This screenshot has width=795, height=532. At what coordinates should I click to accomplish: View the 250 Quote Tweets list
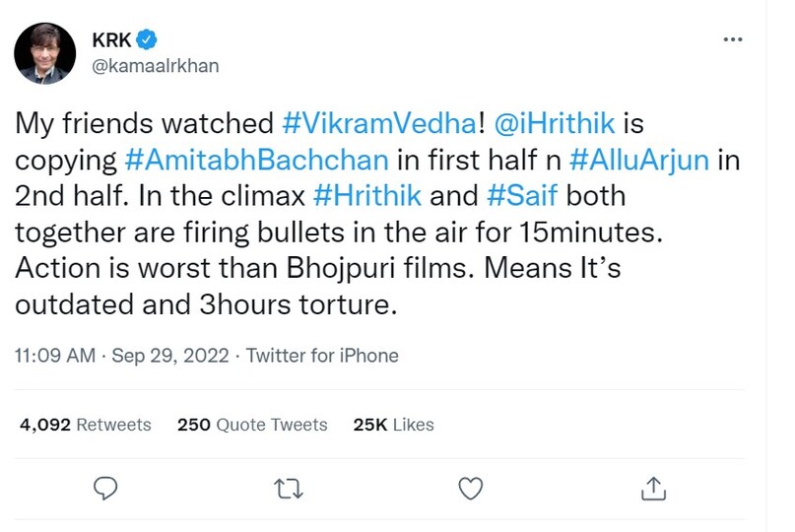click(x=252, y=425)
